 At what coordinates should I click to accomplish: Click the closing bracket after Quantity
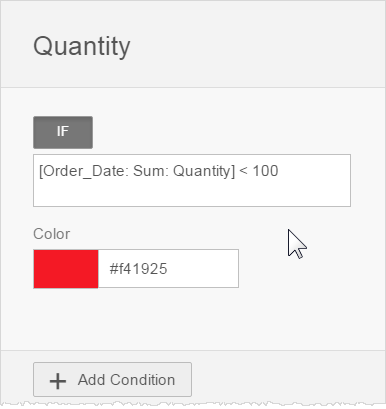pos(233,172)
